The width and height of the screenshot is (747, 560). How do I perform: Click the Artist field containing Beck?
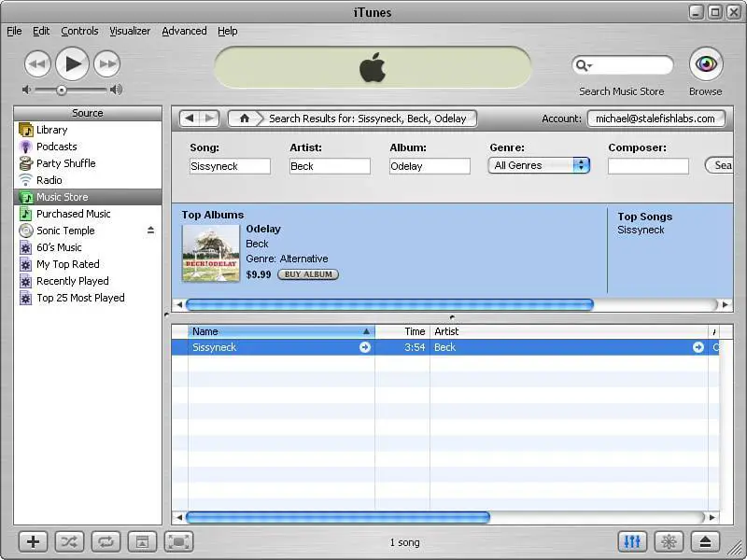click(330, 166)
